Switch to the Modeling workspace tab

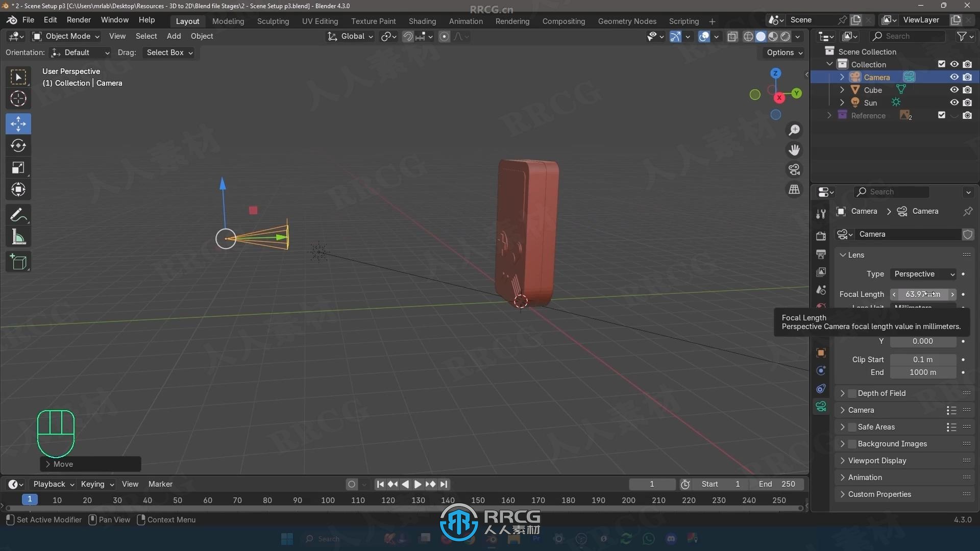click(228, 21)
